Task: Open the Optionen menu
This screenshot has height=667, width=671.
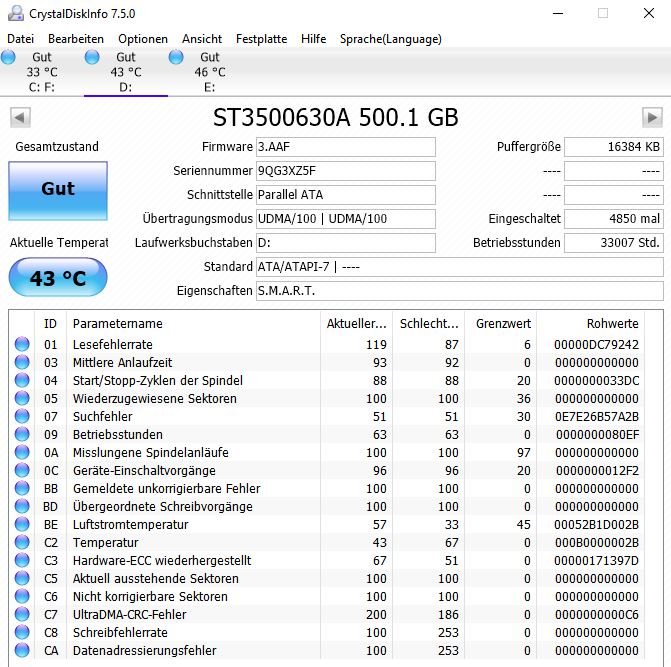Action: pos(143,39)
